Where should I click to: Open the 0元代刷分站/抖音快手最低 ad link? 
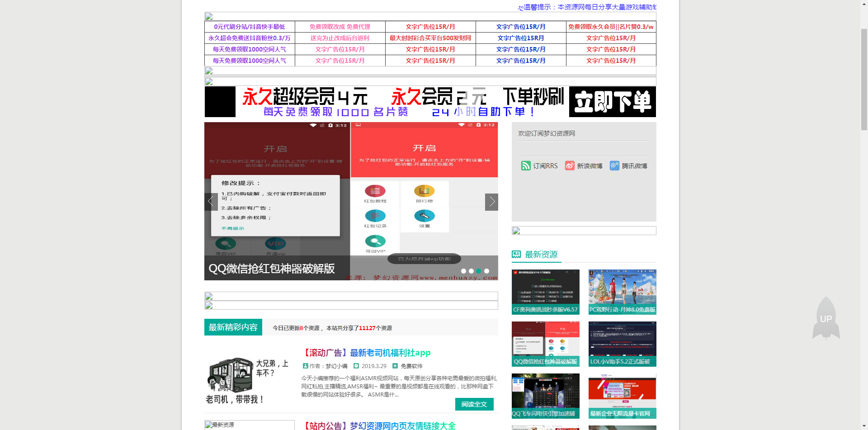click(250, 27)
